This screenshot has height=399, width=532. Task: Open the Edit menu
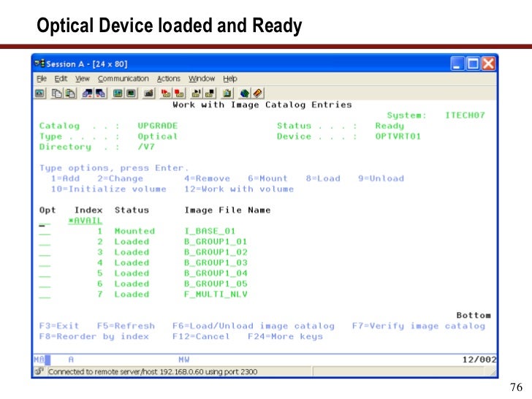click(x=61, y=79)
